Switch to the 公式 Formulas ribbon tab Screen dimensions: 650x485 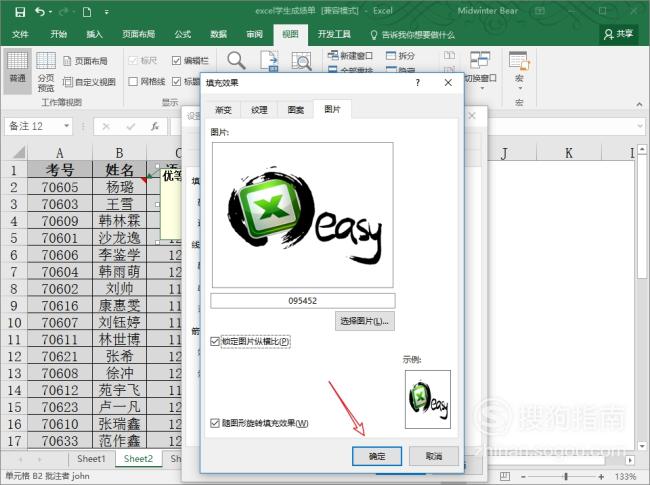[x=182, y=34]
